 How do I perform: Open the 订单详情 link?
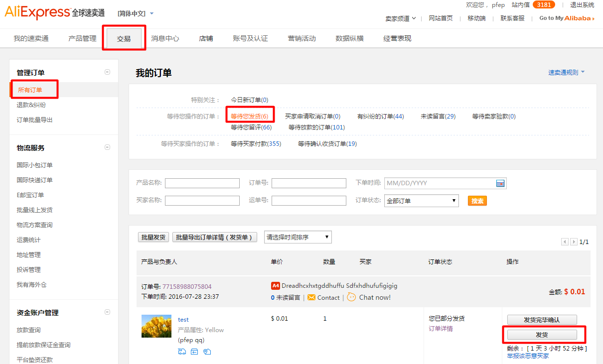tap(441, 329)
